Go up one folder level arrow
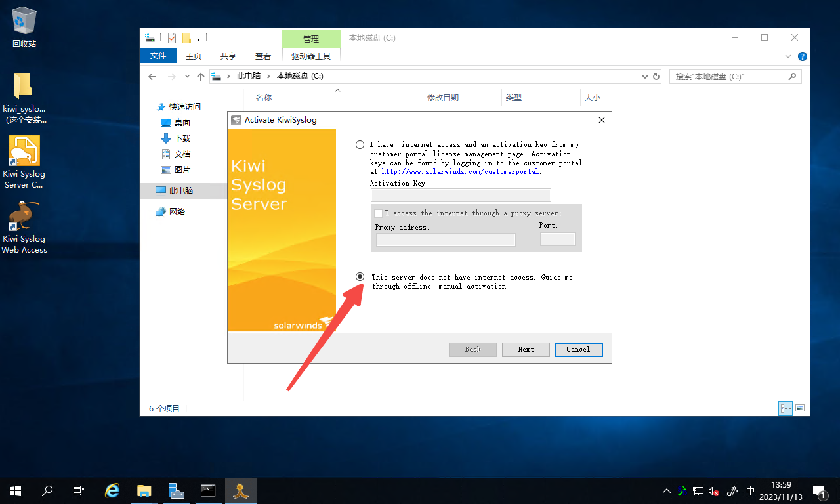Image resolution: width=840 pixels, height=504 pixels. [x=201, y=77]
